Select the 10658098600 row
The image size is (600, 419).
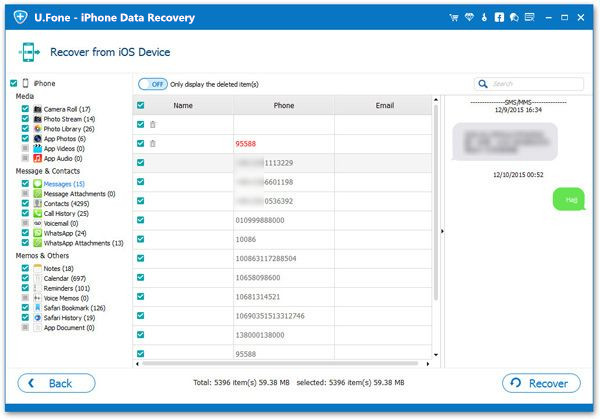282,277
